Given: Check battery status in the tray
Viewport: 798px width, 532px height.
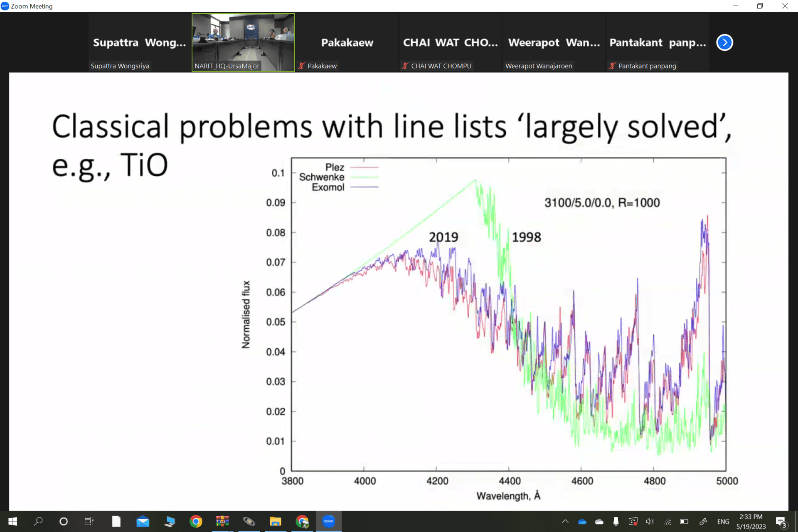Looking at the screenshot, I should (685, 521).
